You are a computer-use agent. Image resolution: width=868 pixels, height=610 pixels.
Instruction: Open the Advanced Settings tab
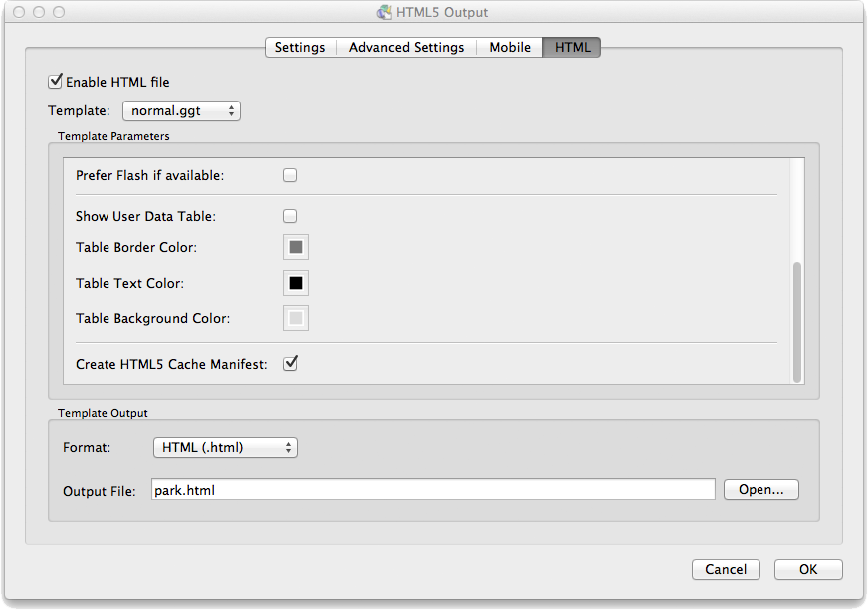[406, 47]
